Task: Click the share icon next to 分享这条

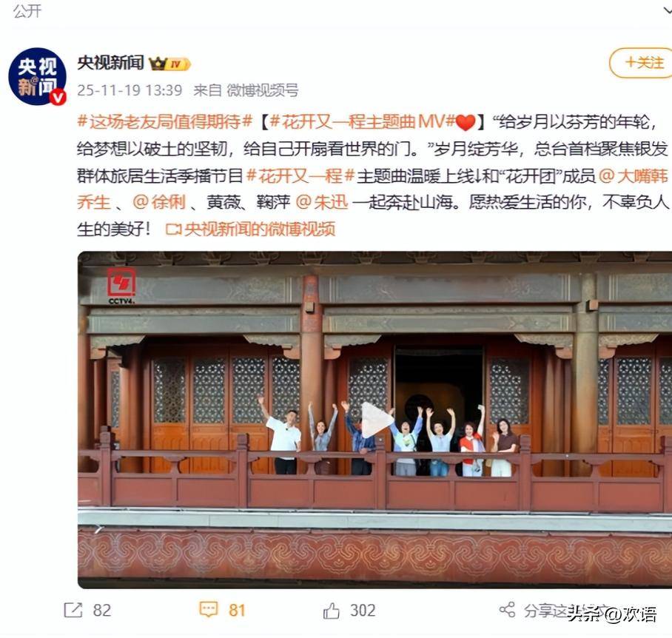Action: click(x=507, y=609)
